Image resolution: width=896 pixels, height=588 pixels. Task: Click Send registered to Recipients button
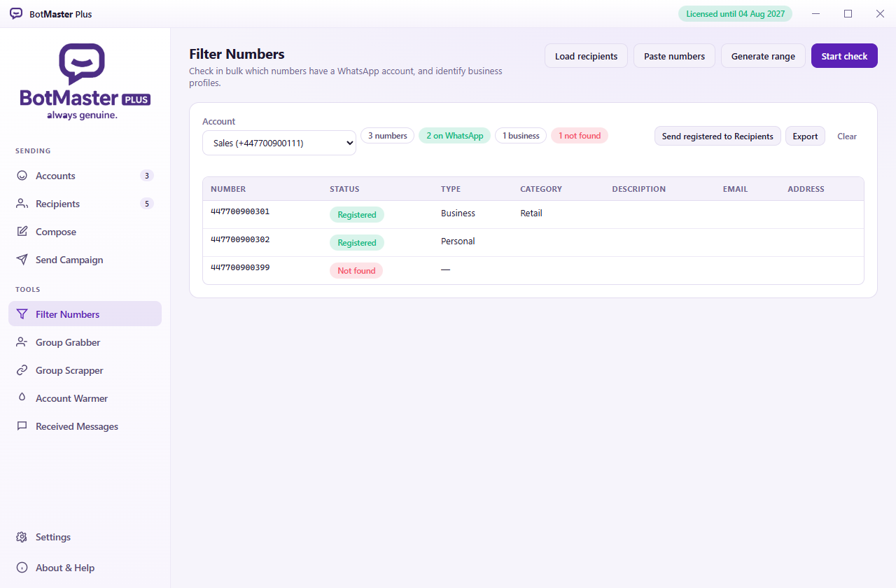pyautogui.click(x=717, y=136)
